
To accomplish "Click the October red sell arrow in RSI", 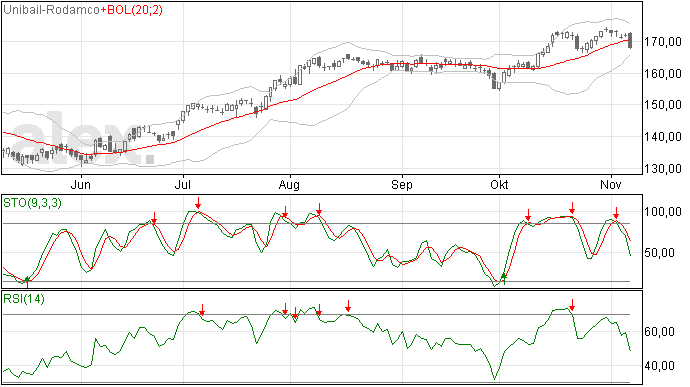I will click(x=572, y=305).
